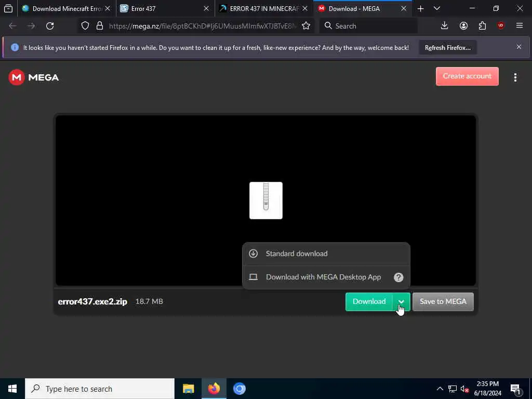The width and height of the screenshot is (532, 399).
Task: Click the Type here to search box
Action: pyautogui.click(x=100, y=389)
